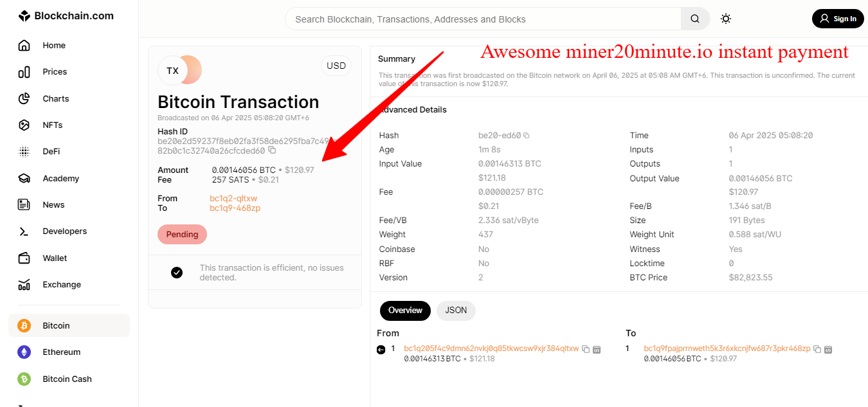Switch to the Overview tab
Screen dimensions: 868x407
click(x=405, y=311)
